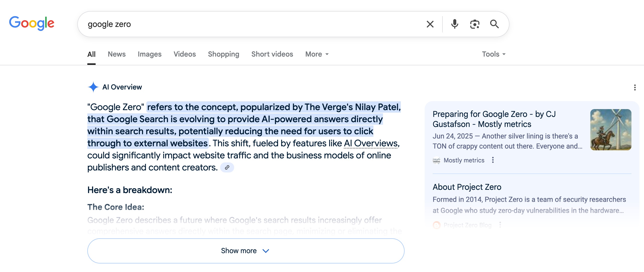Open the About Project Zero result
The width and height of the screenshot is (644, 272).
(x=467, y=187)
